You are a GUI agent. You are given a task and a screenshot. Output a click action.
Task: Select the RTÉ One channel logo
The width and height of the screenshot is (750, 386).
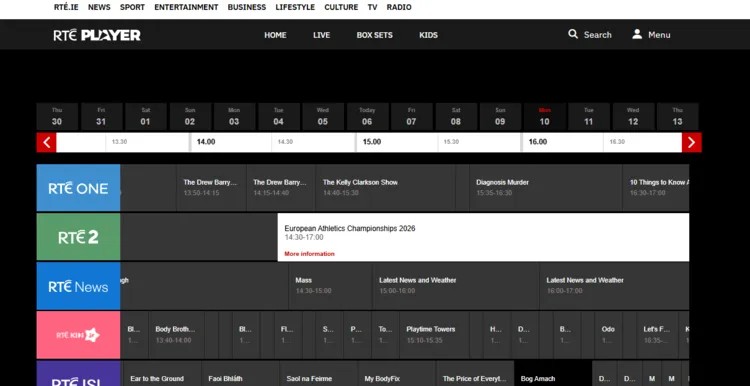pos(78,188)
